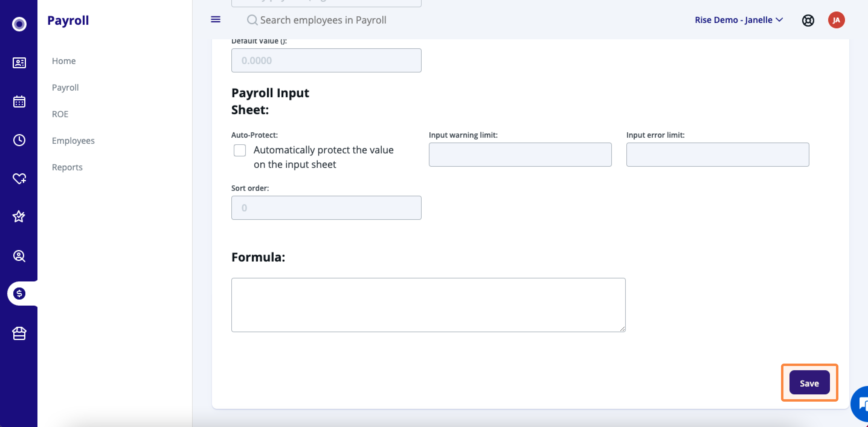Open the ROE menu item
Screen dimensions: 868x427
60,114
